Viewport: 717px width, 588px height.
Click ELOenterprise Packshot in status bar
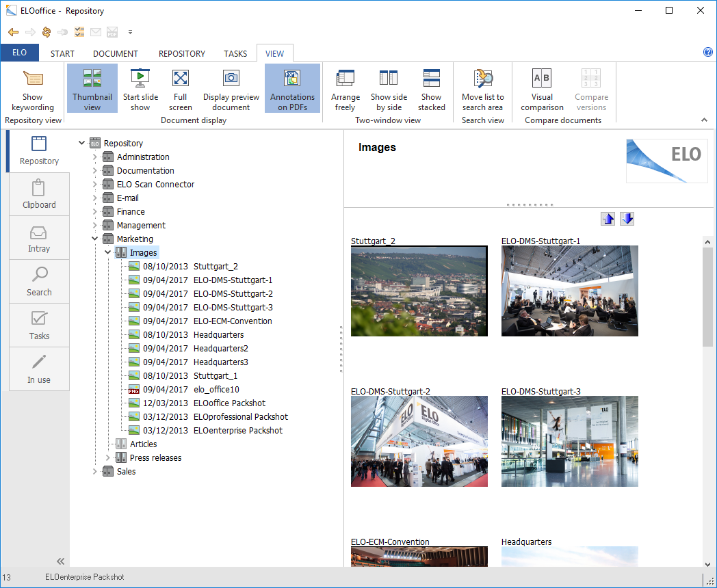(85, 577)
